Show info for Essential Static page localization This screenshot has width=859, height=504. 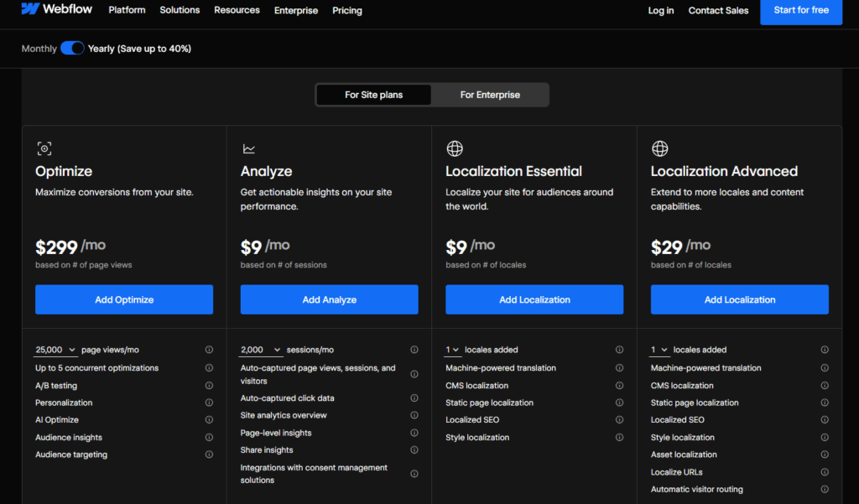click(x=619, y=403)
